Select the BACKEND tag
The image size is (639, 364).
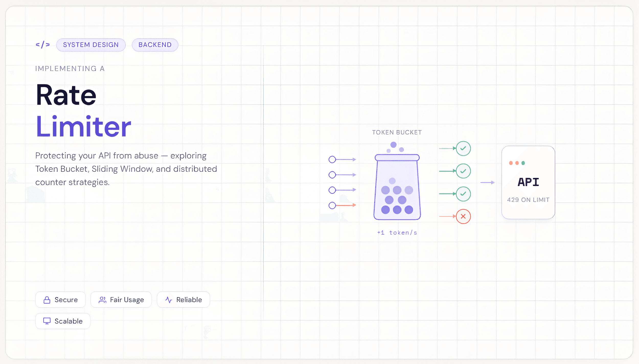pos(155,45)
